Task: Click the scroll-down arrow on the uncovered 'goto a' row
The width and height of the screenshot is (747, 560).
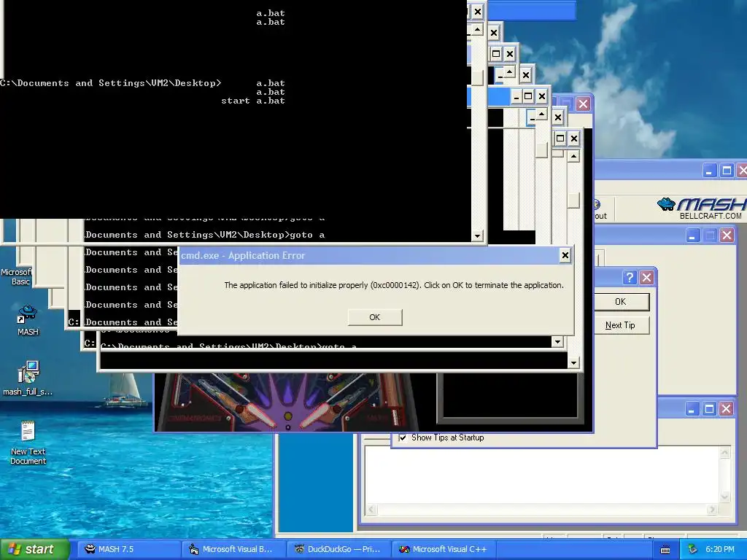Action: pyautogui.click(x=477, y=236)
